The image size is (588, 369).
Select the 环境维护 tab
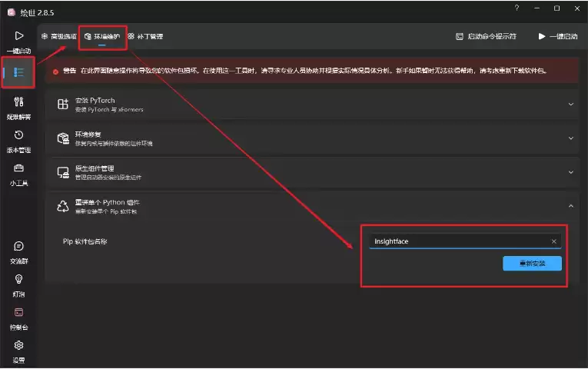[102, 36]
